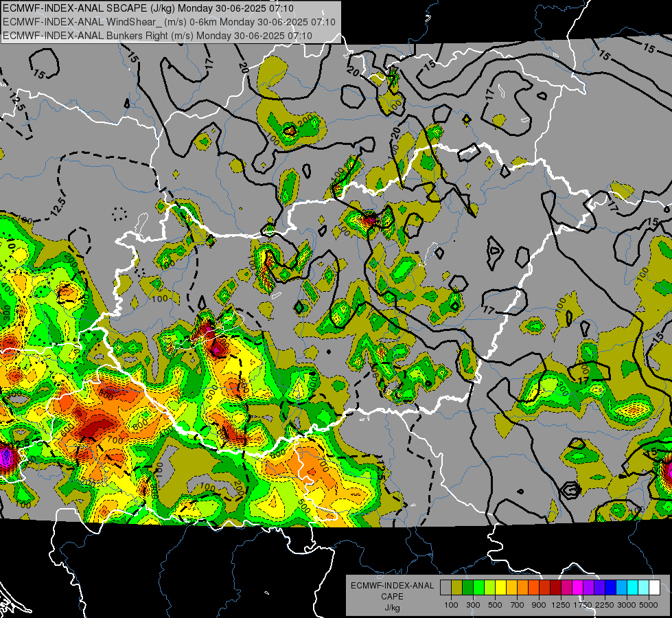
Task: Click the 900 legend tick label
Action: pos(539,605)
